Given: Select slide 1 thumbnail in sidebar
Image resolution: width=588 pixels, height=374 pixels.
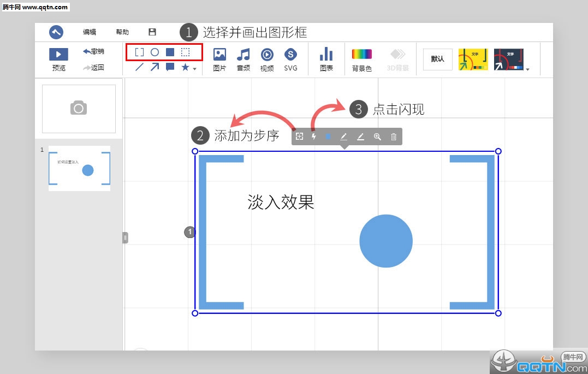Looking at the screenshot, I should pos(79,168).
